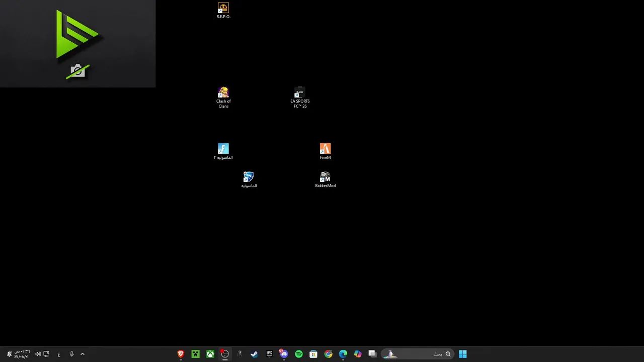Open the Windows Start menu
Viewport: 644px width, 362px height.
(462, 354)
